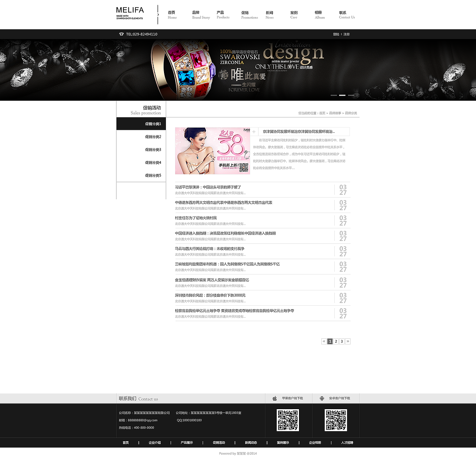476x459 pixels.
Task: Click the QR code under Apple download
Action: coord(288,420)
